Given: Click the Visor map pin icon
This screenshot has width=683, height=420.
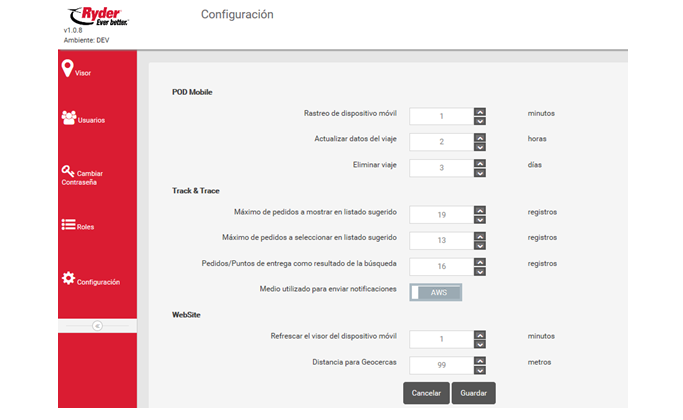Looking at the screenshot, I should pyautogui.click(x=67, y=68).
